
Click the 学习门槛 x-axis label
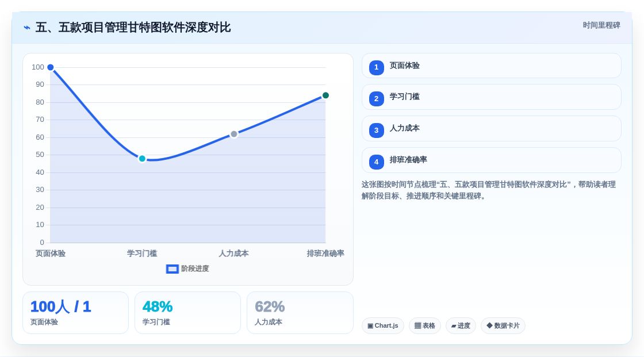pyautogui.click(x=142, y=254)
